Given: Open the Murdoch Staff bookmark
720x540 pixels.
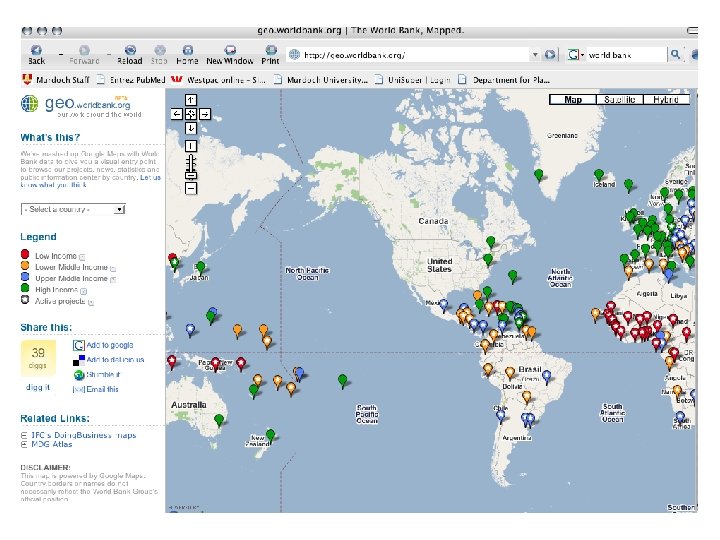Looking at the screenshot, I should tap(56, 80).
